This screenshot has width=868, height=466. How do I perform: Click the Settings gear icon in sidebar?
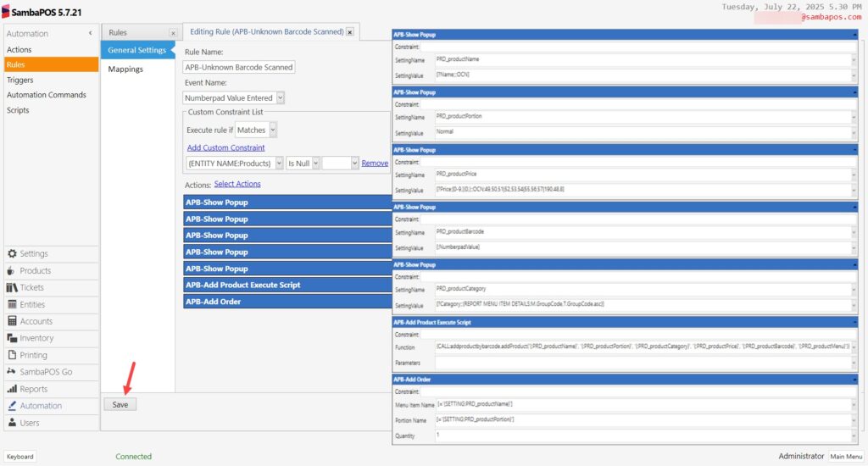(x=12, y=253)
